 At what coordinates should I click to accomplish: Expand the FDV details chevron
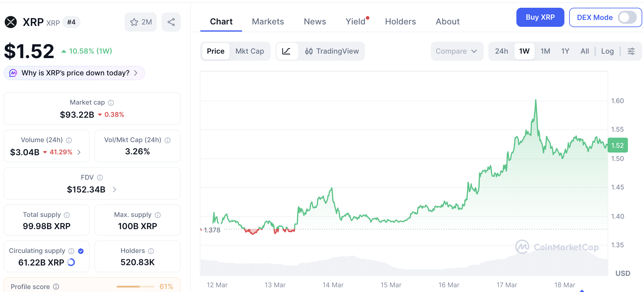pos(114,190)
